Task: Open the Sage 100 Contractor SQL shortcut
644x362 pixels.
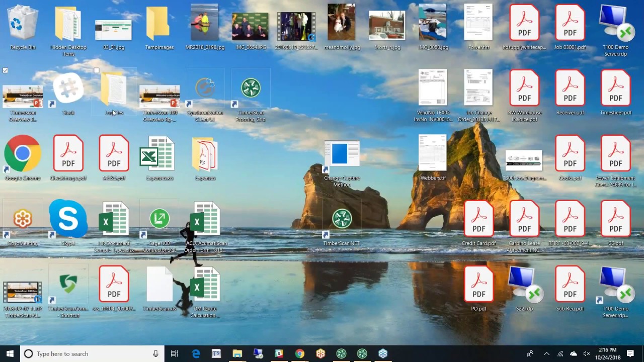Action: [x=159, y=226]
